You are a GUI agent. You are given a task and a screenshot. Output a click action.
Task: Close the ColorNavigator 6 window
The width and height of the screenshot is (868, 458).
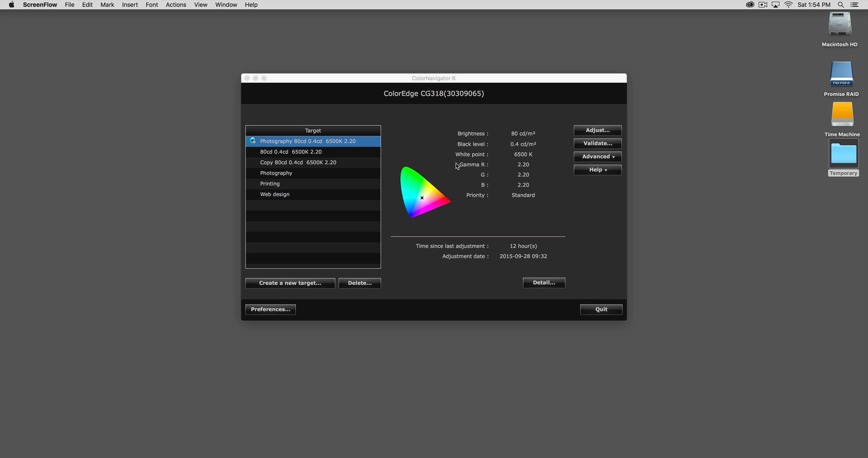[x=247, y=78]
